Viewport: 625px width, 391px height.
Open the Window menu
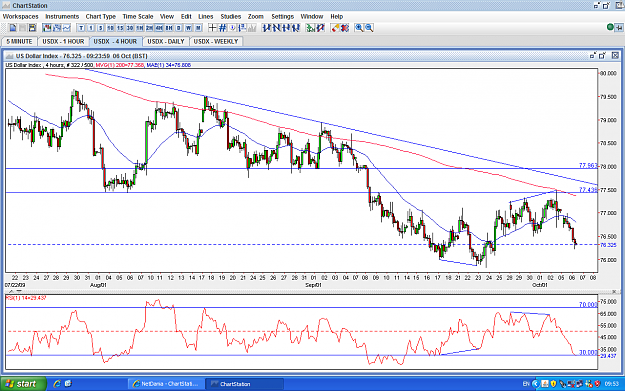[312, 16]
